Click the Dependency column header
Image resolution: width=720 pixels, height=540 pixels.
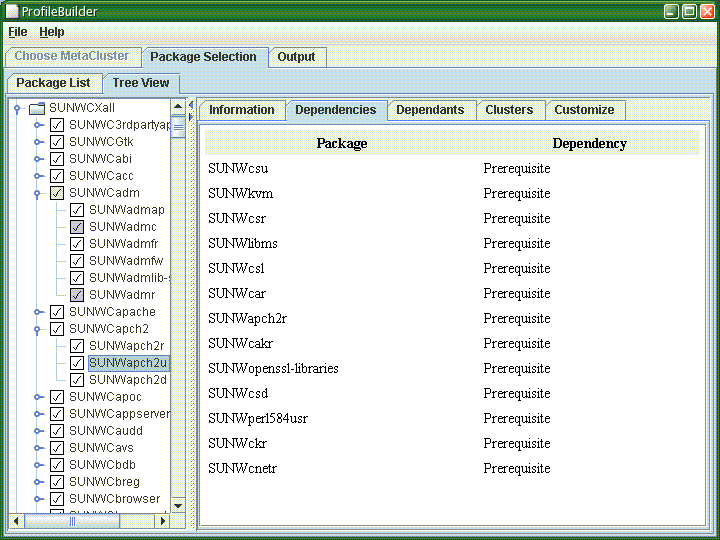pos(590,143)
